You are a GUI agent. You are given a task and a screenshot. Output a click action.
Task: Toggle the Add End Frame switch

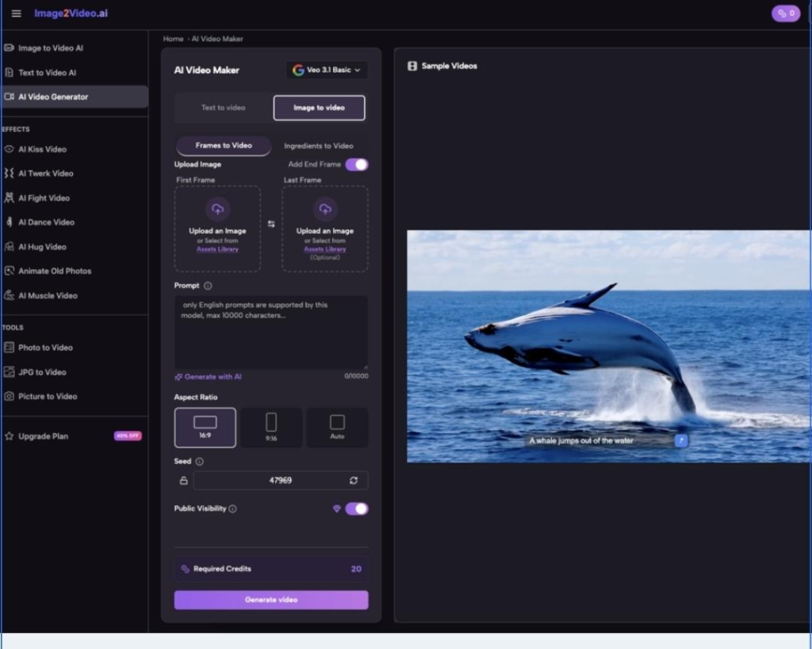356,164
